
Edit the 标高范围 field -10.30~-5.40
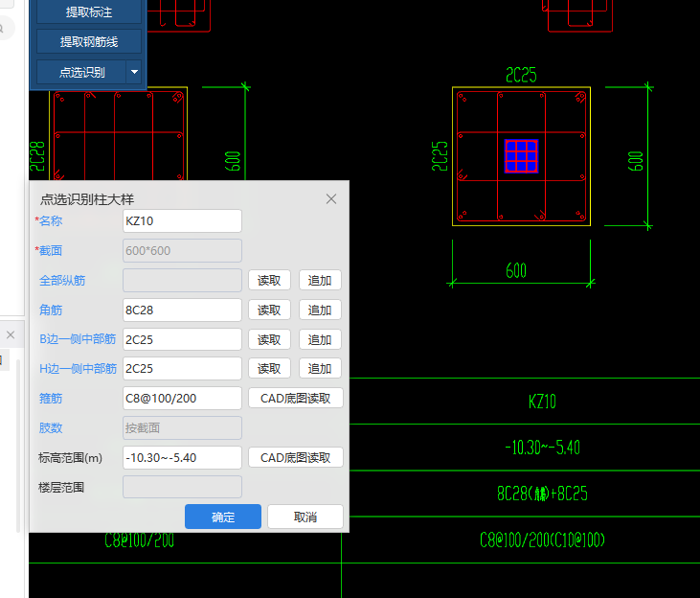pos(182,458)
